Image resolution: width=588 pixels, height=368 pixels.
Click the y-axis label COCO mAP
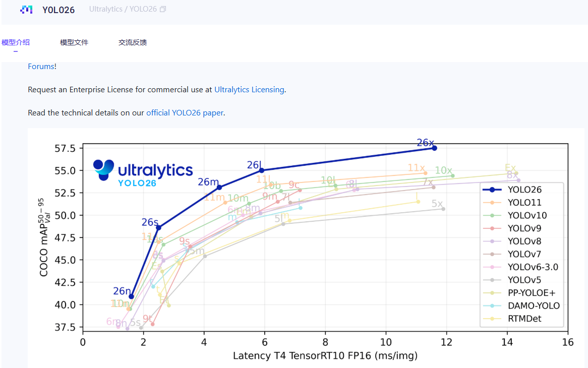[44, 237]
